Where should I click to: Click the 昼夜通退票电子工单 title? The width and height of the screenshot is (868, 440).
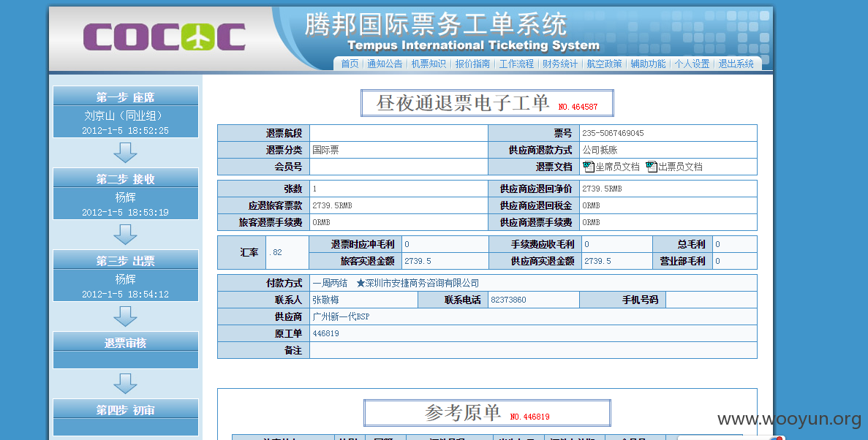tap(463, 103)
